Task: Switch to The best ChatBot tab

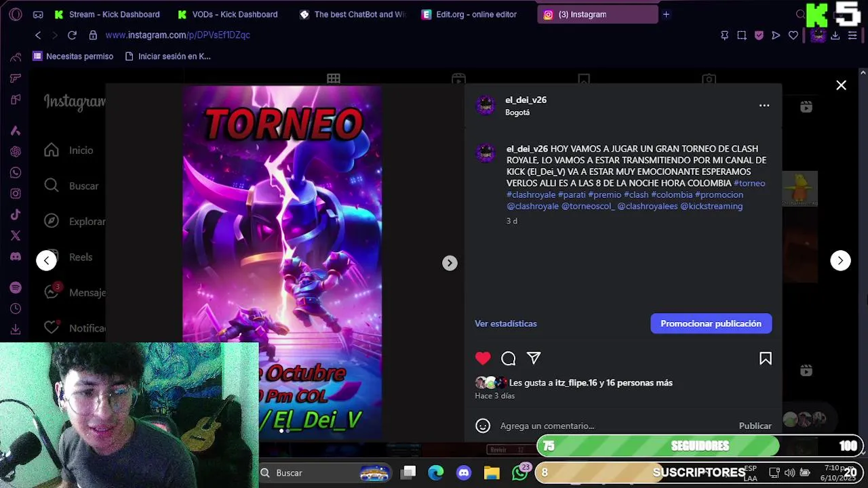Action: pos(353,14)
